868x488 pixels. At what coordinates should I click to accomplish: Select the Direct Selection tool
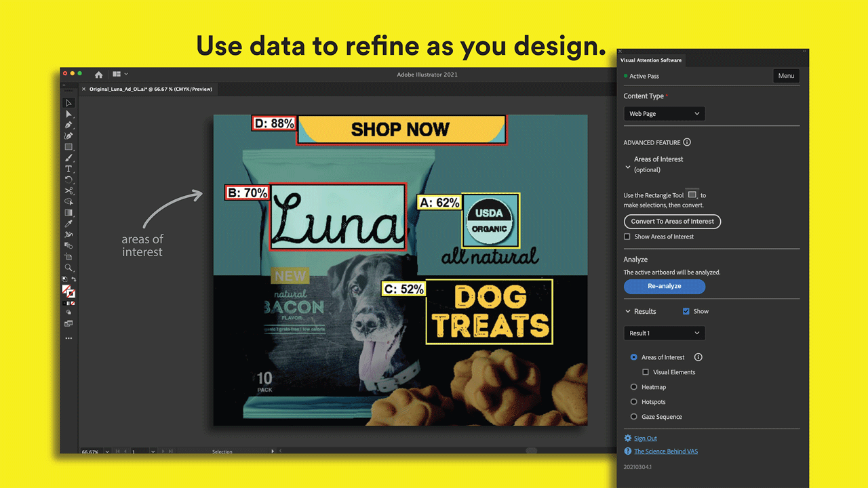(x=68, y=114)
